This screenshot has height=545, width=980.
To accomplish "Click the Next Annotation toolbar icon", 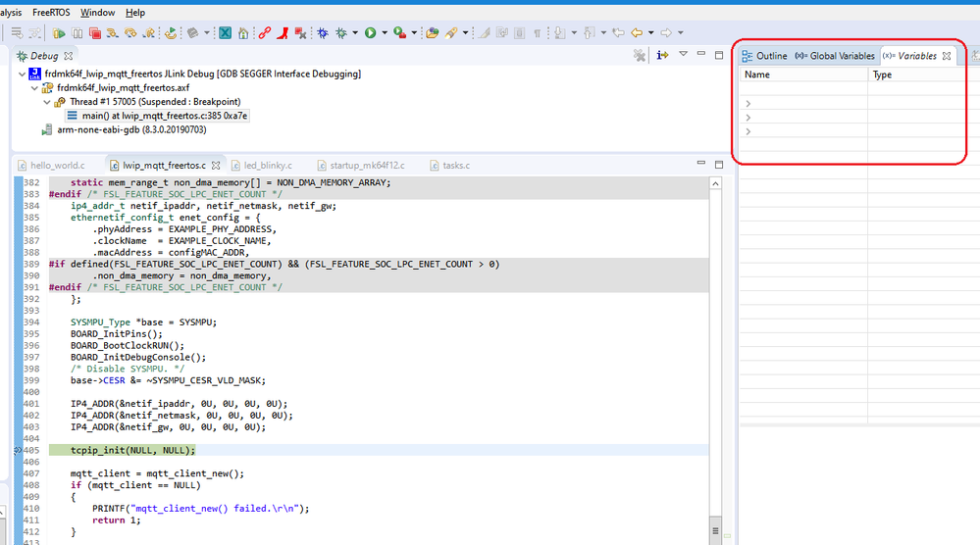I will point(559,33).
